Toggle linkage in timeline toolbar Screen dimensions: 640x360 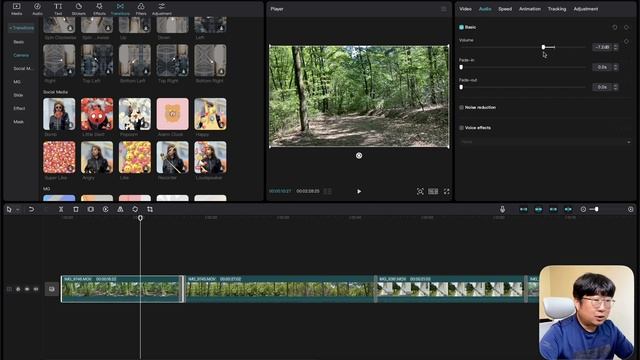(553, 209)
